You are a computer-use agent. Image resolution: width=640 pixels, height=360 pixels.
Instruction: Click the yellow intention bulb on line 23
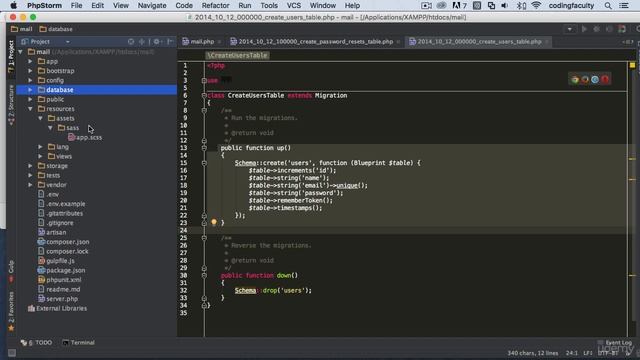click(214, 222)
